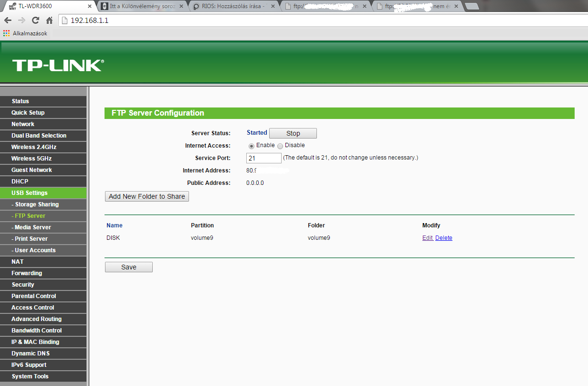Open Quick Setup menu
Screen dimensions: 588x386
43,113
